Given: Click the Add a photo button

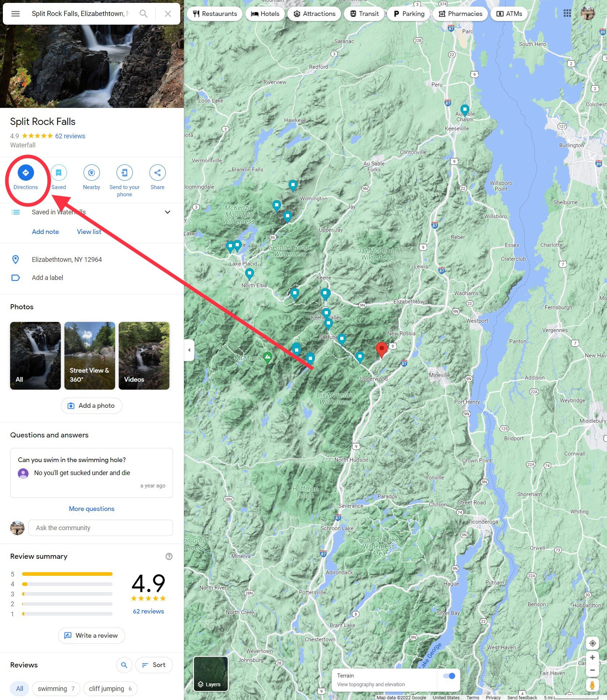Looking at the screenshot, I should click(x=92, y=406).
